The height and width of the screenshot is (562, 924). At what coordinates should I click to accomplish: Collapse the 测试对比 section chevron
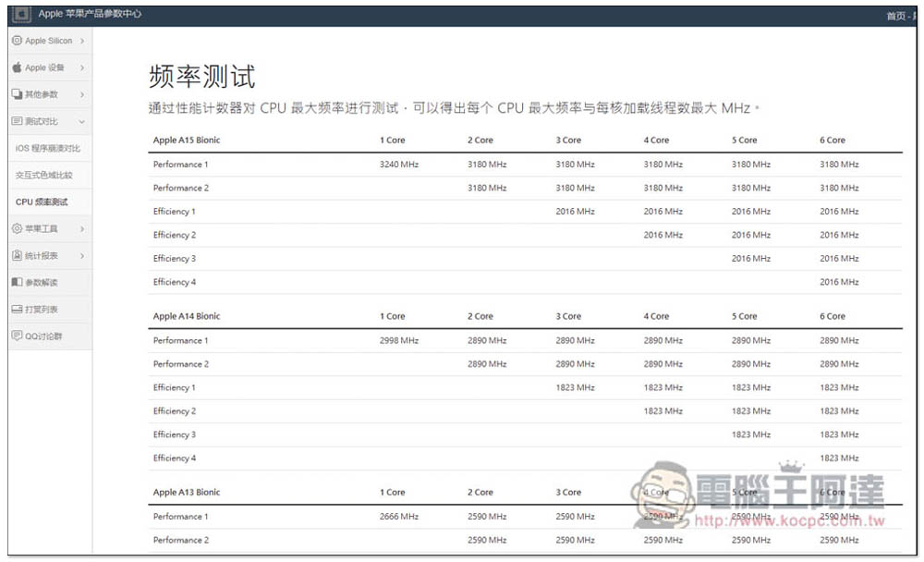click(82, 121)
